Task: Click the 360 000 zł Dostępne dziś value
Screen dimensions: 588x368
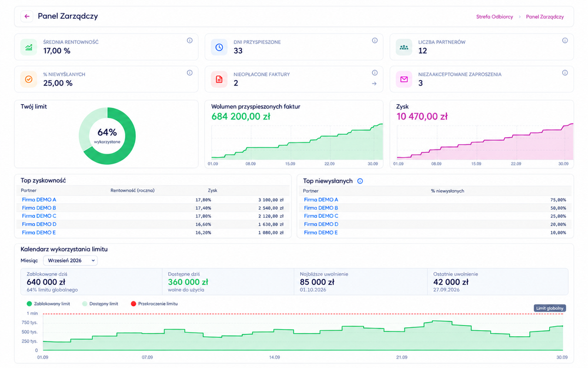Action: pyautogui.click(x=188, y=282)
